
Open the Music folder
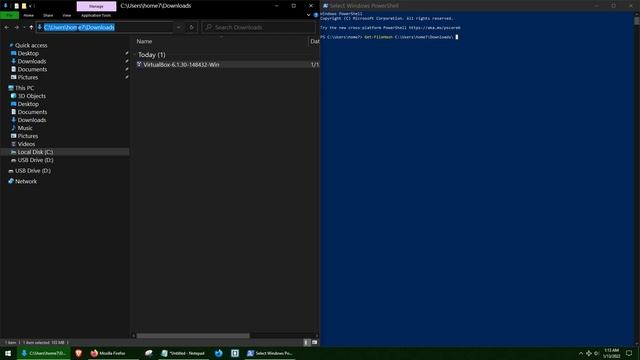(24, 128)
